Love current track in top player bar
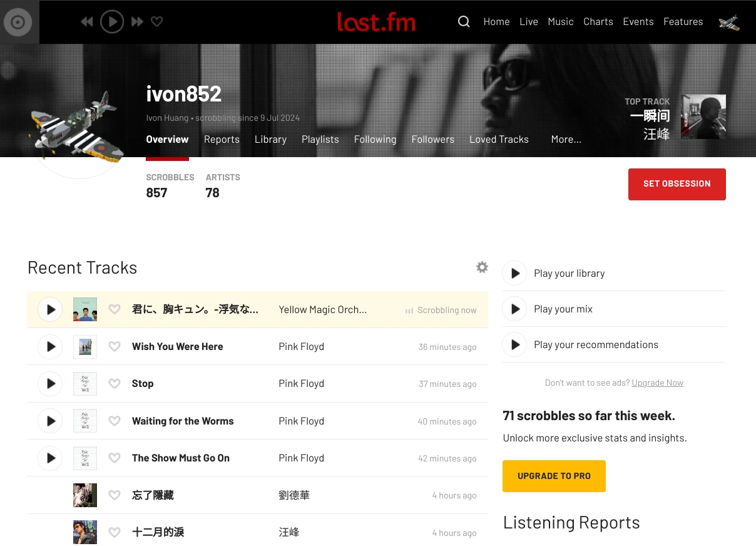This screenshot has height=546, width=756. (157, 22)
